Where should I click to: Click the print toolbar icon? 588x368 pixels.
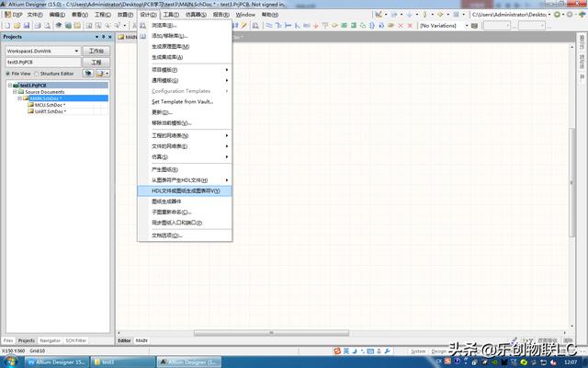pos(38,26)
